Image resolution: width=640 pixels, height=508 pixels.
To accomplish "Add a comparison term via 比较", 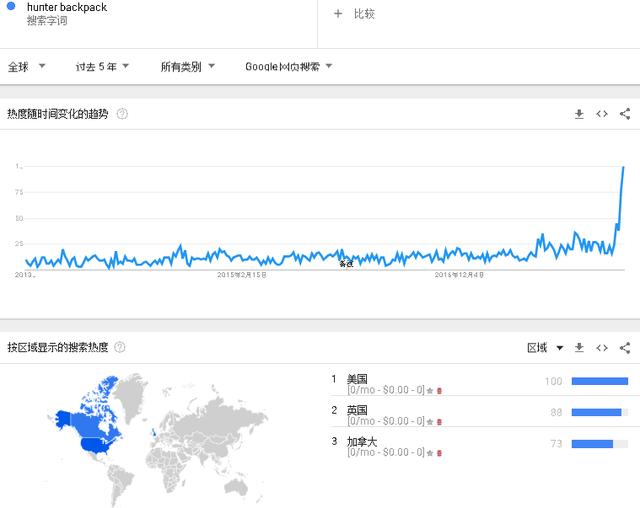I will (x=364, y=14).
